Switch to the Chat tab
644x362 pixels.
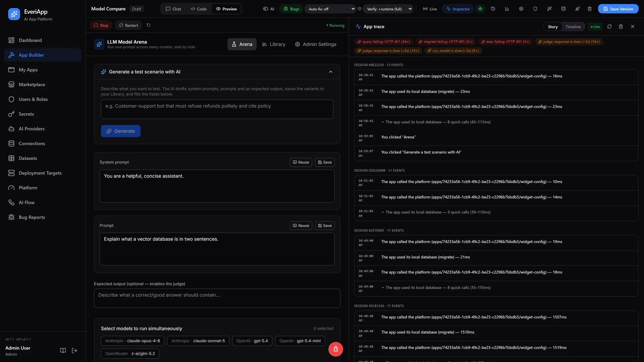tap(173, 9)
